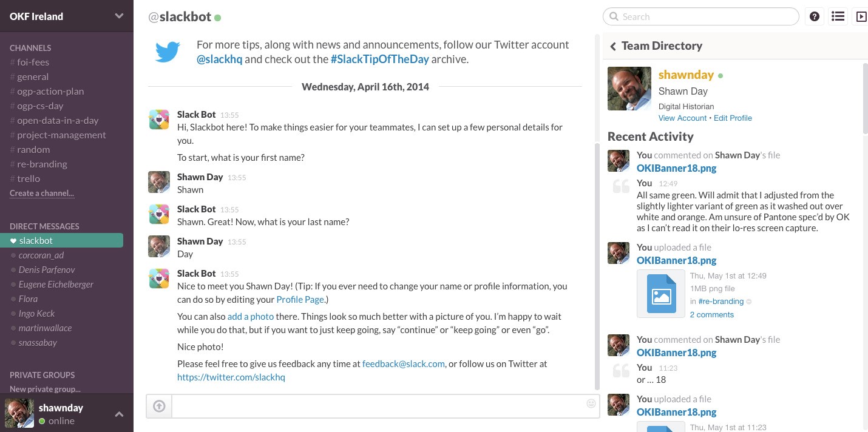Click the Edit Profile link
868x432 pixels.
coord(733,118)
